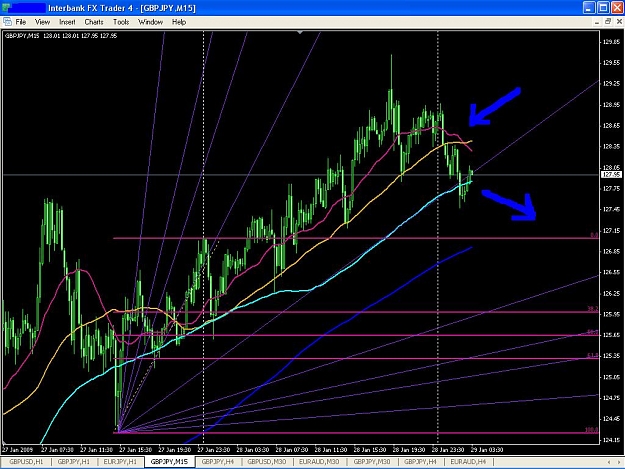Select the Fibonacci 0.0 level label
The height and width of the screenshot is (469, 625).
(594, 235)
